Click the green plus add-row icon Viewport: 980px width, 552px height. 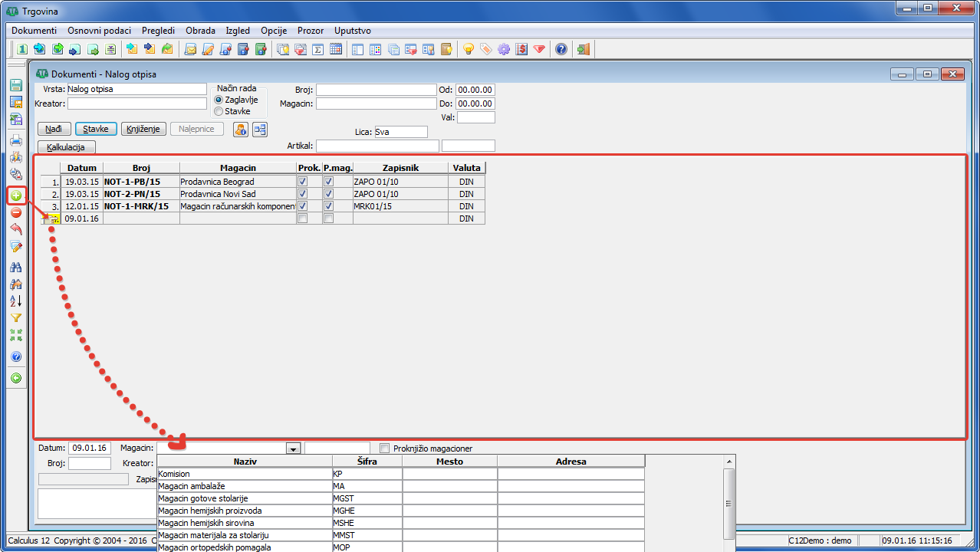click(x=16, y=196)
